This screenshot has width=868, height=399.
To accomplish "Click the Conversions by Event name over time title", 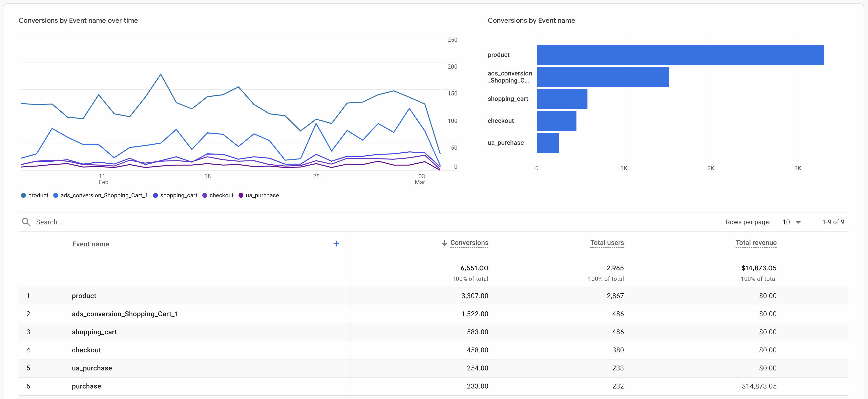I will (78, 21).
